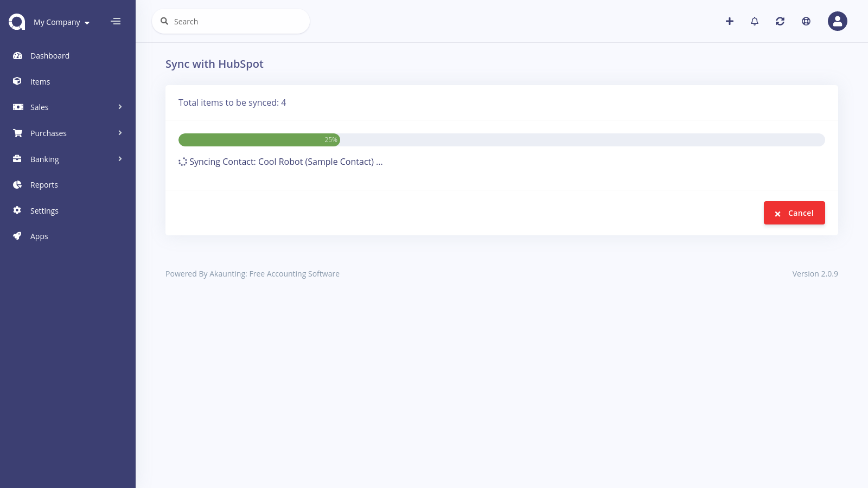
Task: Open Settings via the gear icon
Action: pyautogui.click(x=17, y=210)
